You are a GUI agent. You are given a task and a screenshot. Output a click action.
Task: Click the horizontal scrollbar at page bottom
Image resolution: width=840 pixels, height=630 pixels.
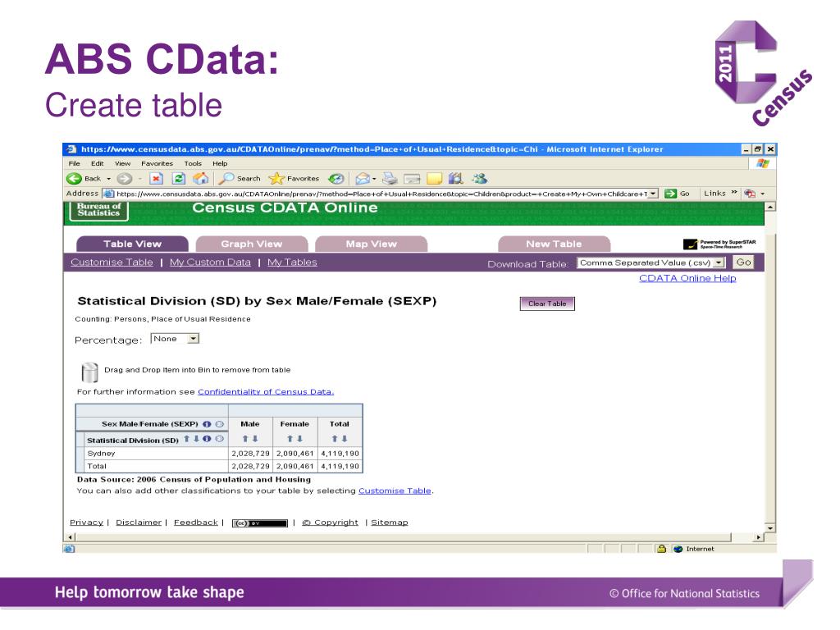tap(410, 536)
